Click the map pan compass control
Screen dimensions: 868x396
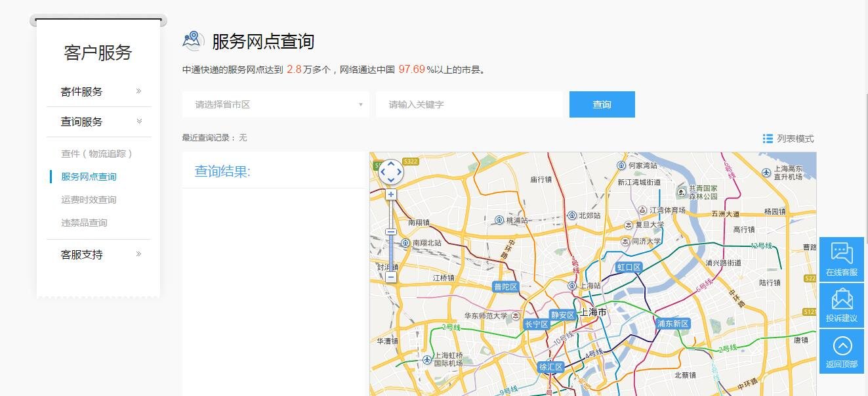click(x=390, y=172)
